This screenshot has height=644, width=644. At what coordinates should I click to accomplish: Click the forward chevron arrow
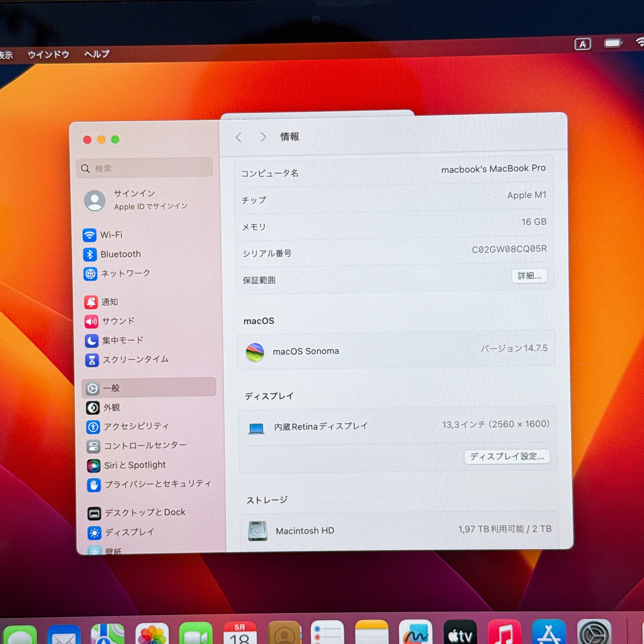263,137
